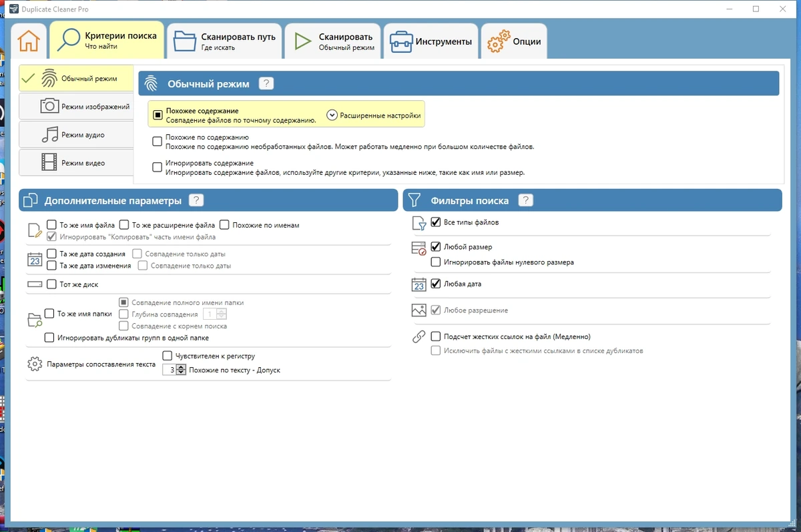Viewport: 801px width, 532px height.
Task: Uncheck Любой размер filter
Action: tap(436, 247)
